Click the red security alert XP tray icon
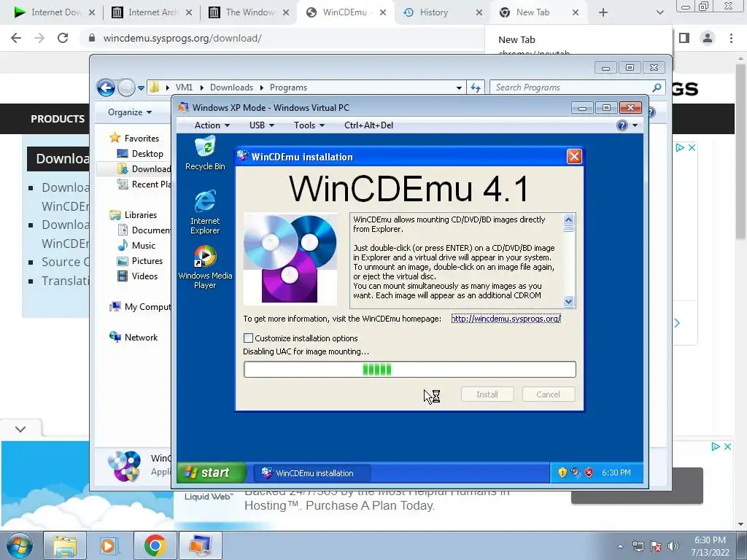Image resolution: width=747 pixels, height=560 pixels. (589, 472)
